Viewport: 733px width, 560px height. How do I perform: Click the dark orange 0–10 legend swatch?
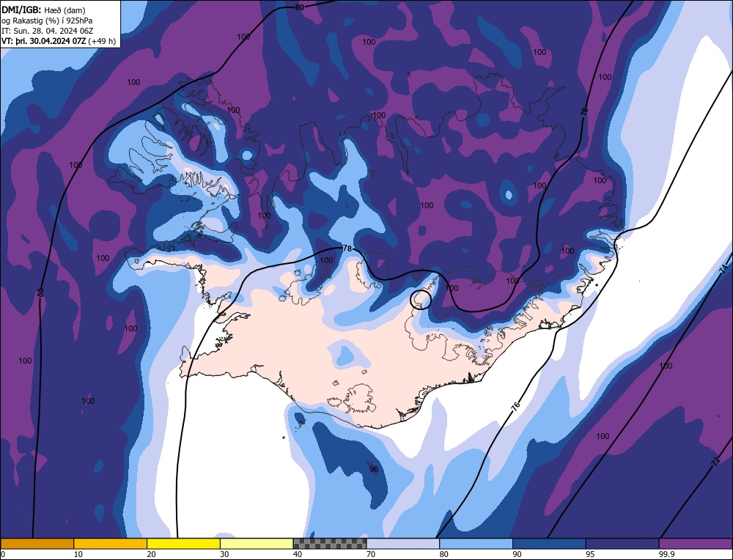[37, 544]
